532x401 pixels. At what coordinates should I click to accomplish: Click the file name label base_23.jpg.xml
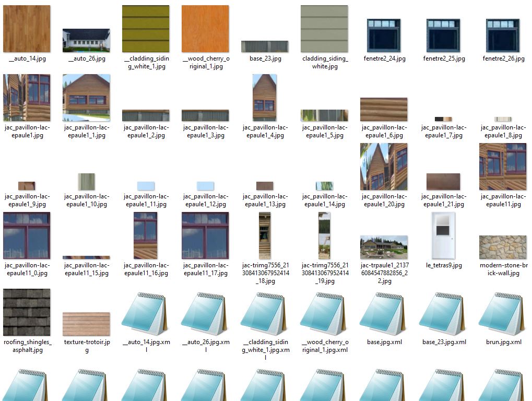[444, 342]
